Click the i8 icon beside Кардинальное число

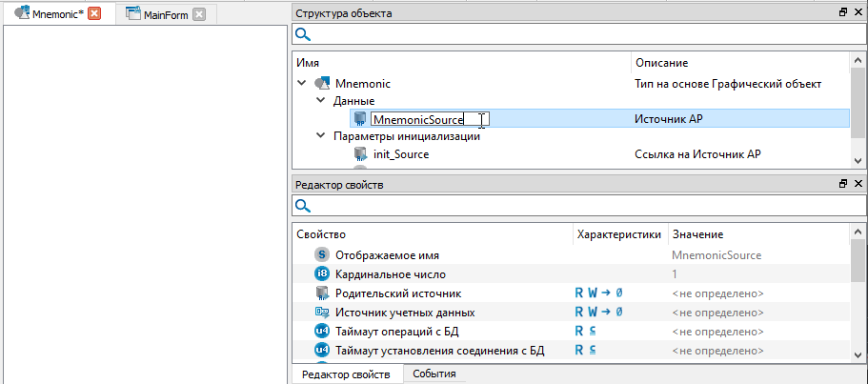tap(321, 273)
